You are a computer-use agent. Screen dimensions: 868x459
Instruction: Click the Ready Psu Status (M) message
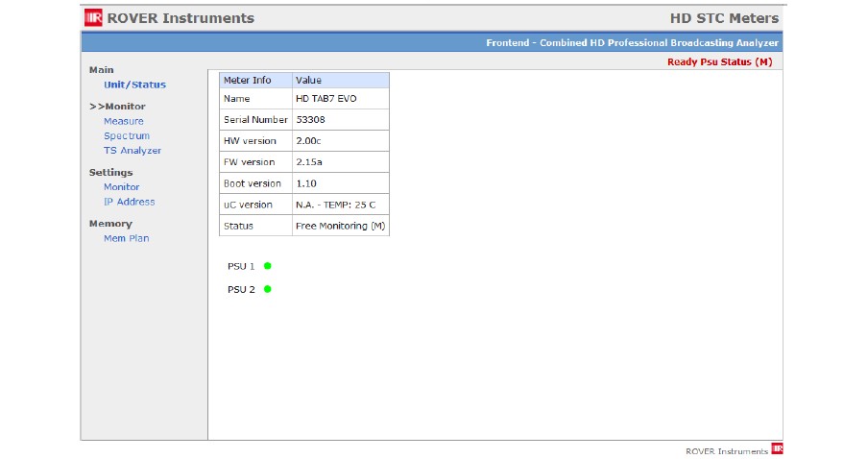[x=719, y=62]
